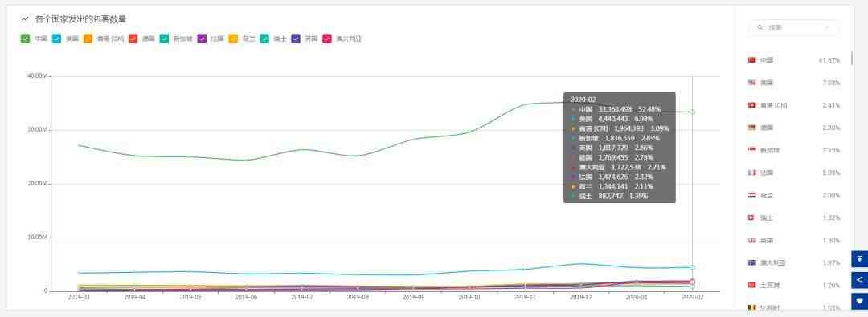This screenshot has height=317, width=868.
Task: Toggle the 美国 series checkbox
Action: click(56, 39)
